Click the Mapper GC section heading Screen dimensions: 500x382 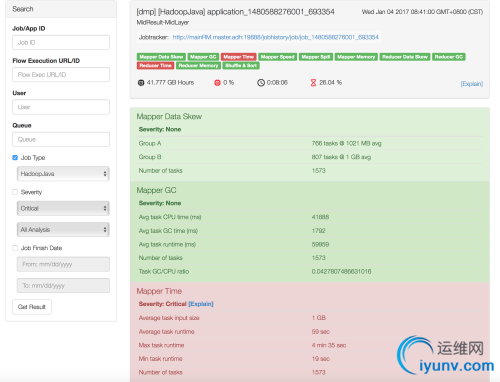click(156, 190)
